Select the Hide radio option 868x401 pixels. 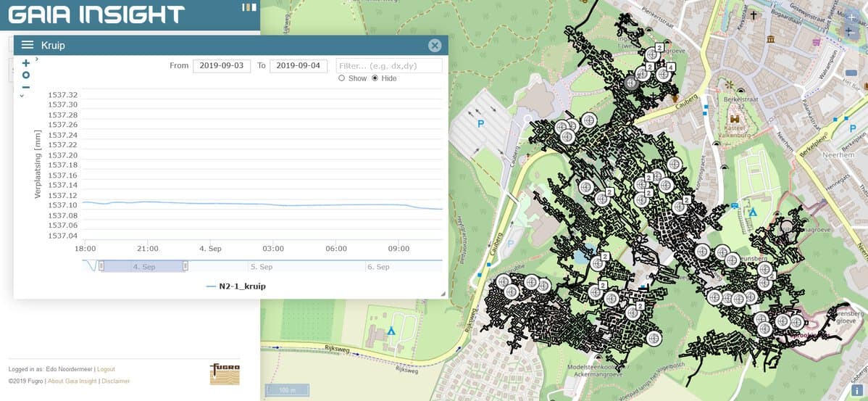(375, 78)
